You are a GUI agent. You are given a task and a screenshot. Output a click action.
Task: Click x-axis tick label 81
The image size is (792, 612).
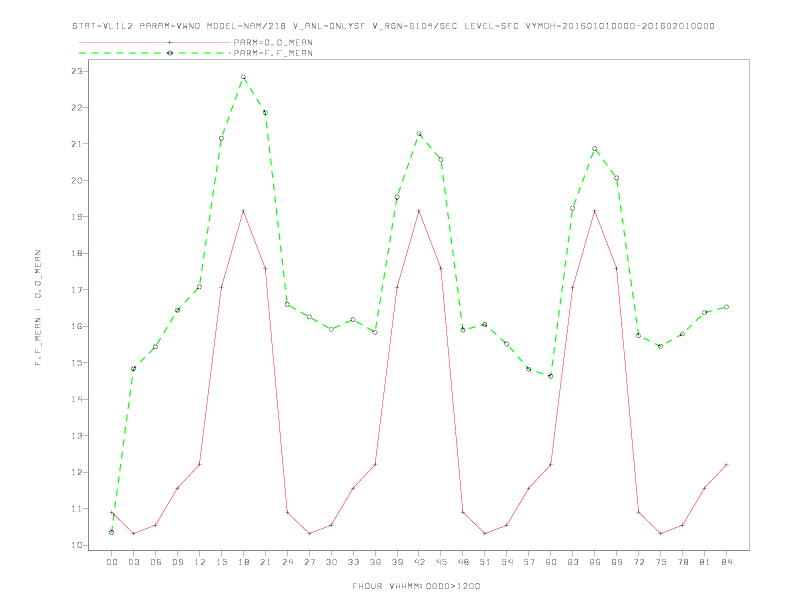pos(705,562)
